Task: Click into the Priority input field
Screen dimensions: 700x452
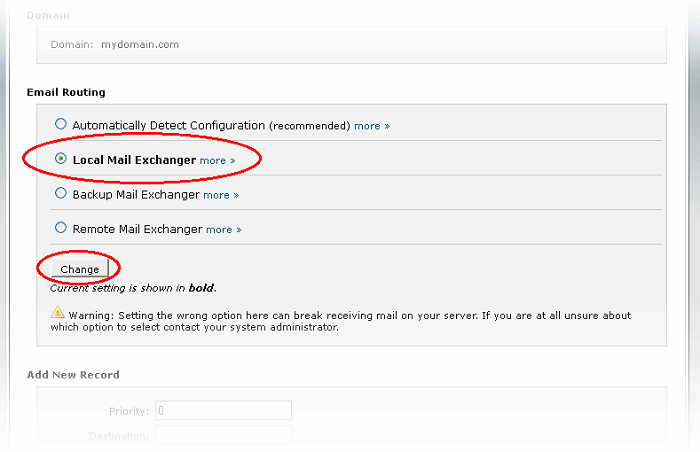Action: click(x=223, y=410)
